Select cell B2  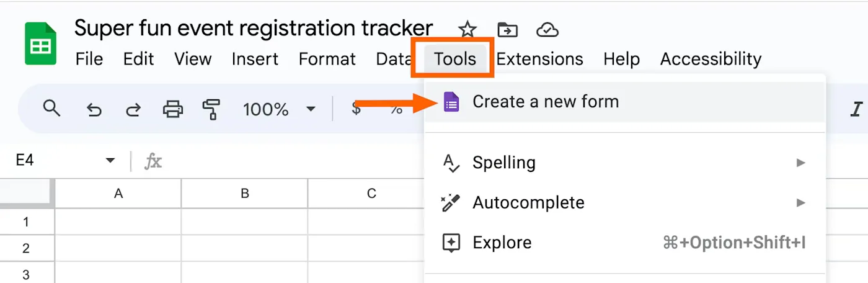(x=245, y=248)
